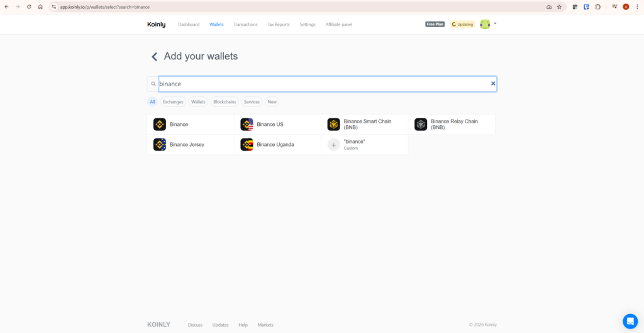This screenshot has height=333, width=644.
Task: Filter by Exchanges
Action: 173,101
